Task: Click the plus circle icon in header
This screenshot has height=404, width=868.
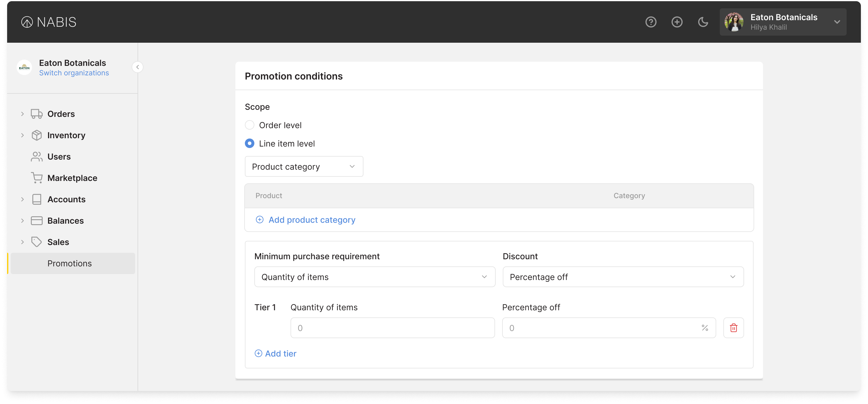Action: pos(676,22)
